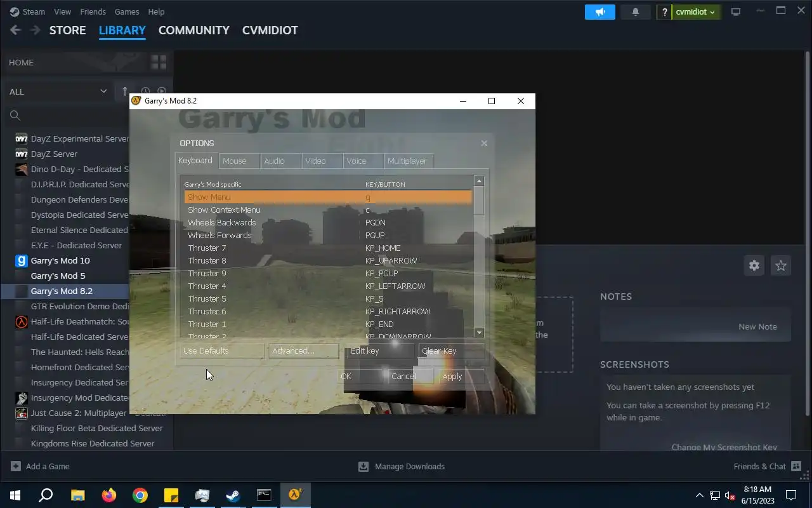Toggle library sort arrow button
This screenshot has height=508, width=812.
[x=125, y=91]
